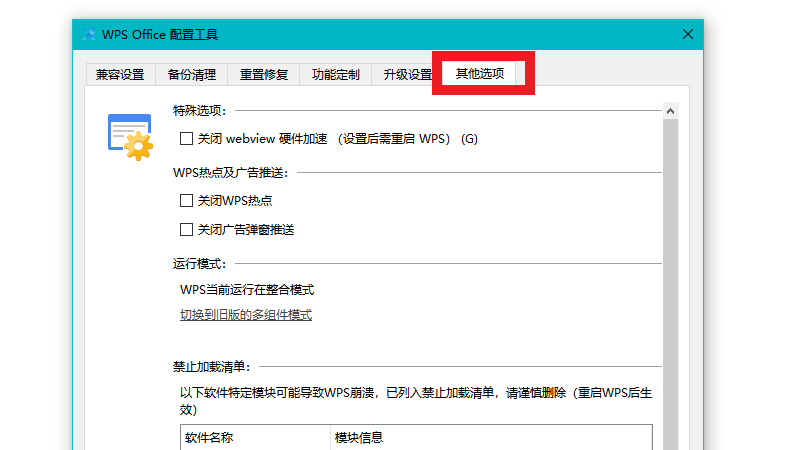Click the 模块信息 column header
Image resolution: width=800 pixels, height=450 pixels.
click(x=357, y=438)
